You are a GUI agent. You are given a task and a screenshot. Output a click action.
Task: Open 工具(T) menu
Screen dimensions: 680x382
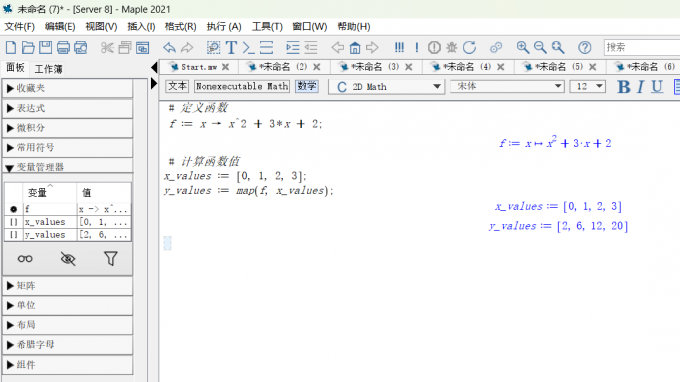pos(267,27)
